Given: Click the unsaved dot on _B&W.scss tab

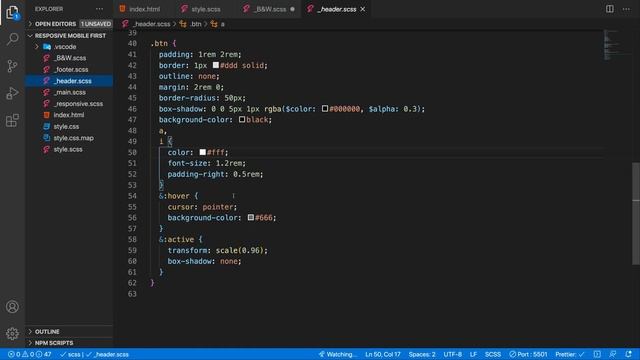Looking at the screenshot, I should pos(292,9).
